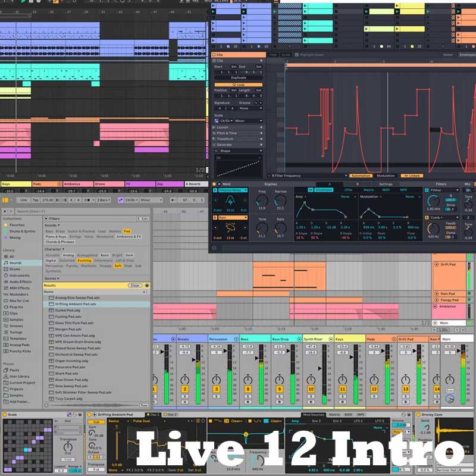
Task: Collapse the Pitch & Time section
Action: [261, 133]
